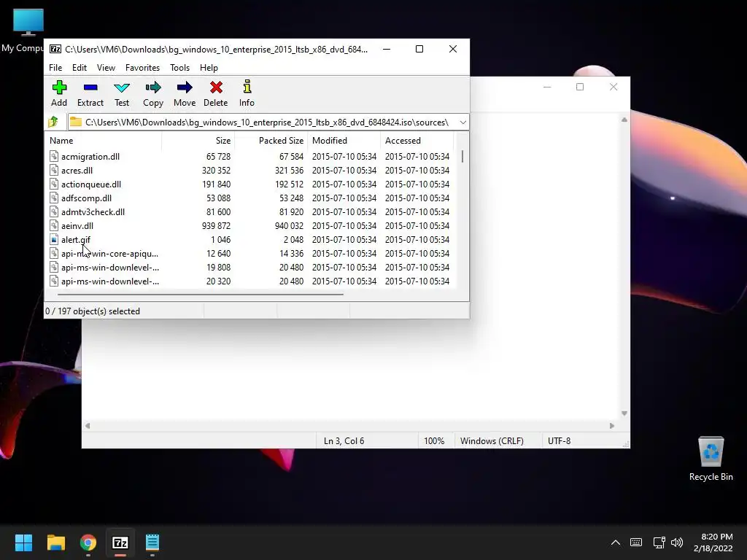Open Chrome from the taskbar

(x=88, y=542)
